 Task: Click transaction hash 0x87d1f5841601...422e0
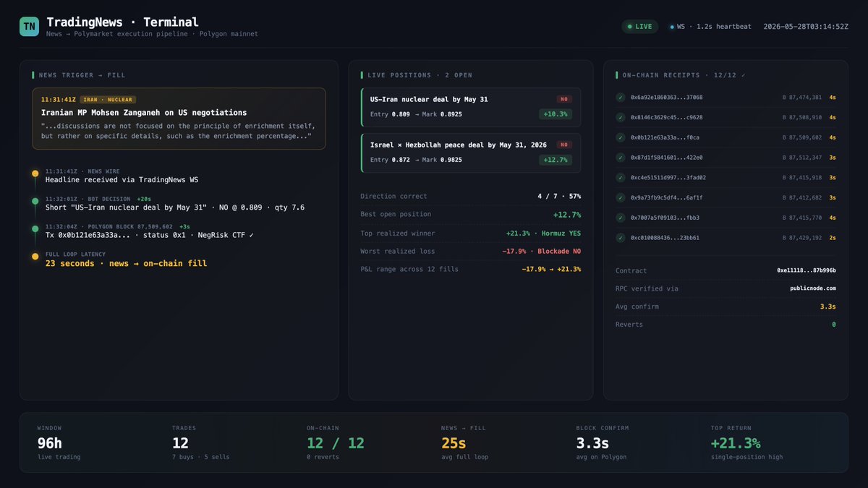pyautogui.click(x=666, y=157)
